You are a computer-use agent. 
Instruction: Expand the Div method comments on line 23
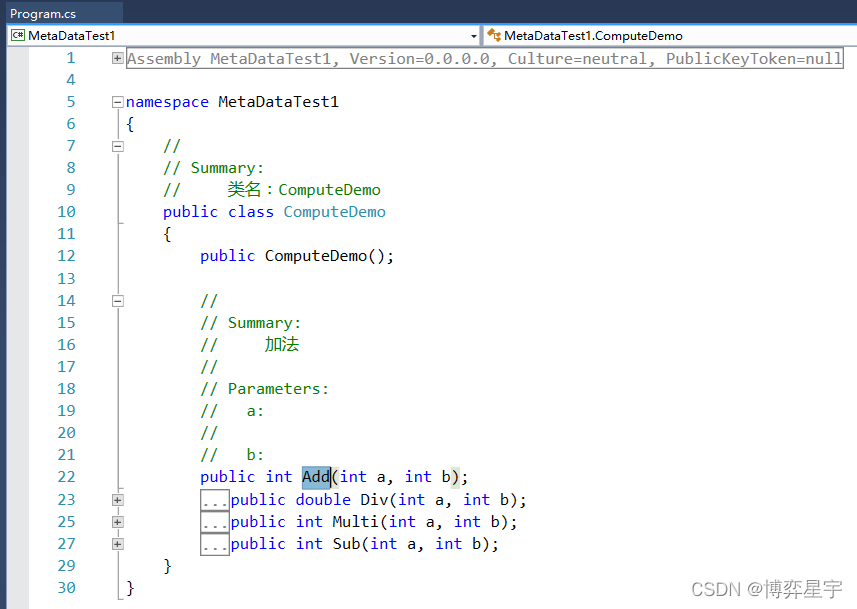click(118, 499)
